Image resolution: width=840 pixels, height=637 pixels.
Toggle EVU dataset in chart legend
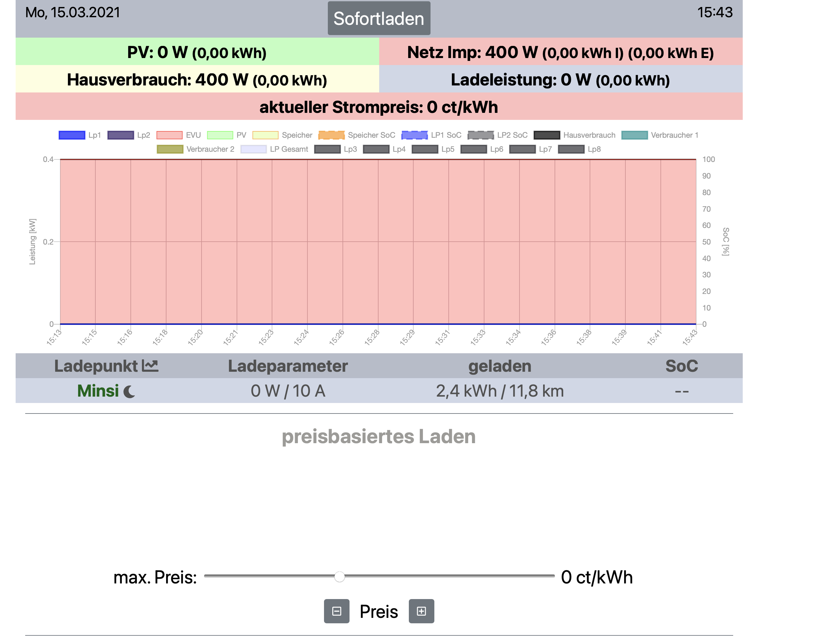point(169,135)
